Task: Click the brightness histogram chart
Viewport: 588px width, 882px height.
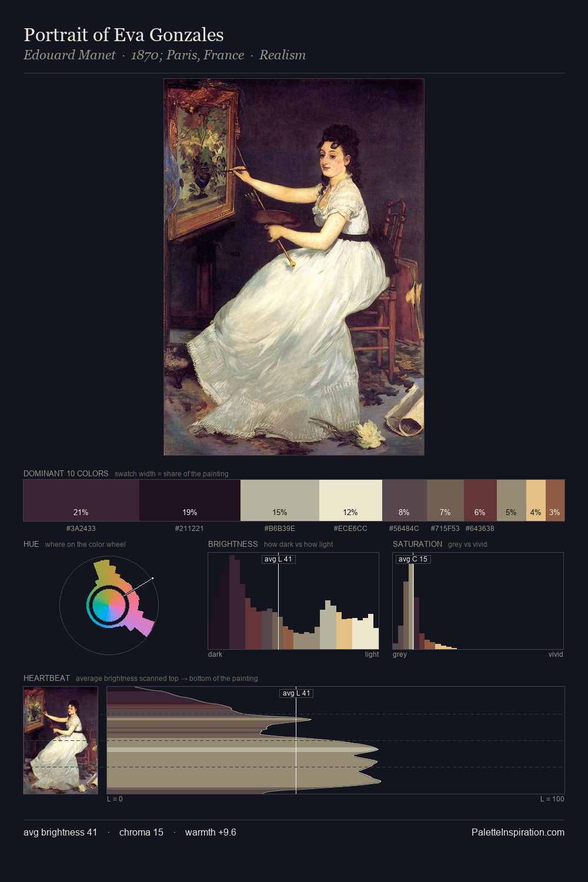Action: (x=293, y=601)
